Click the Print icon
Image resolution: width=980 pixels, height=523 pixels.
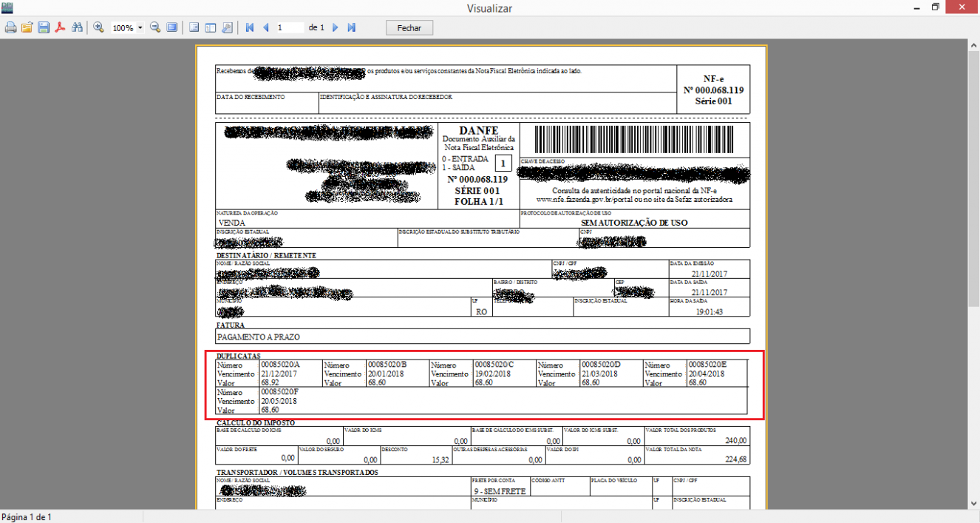(10, 27)
